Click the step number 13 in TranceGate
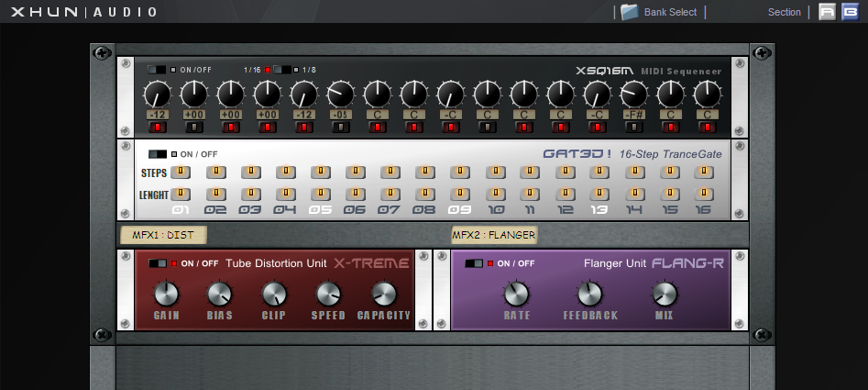 (x=599, y=210)
